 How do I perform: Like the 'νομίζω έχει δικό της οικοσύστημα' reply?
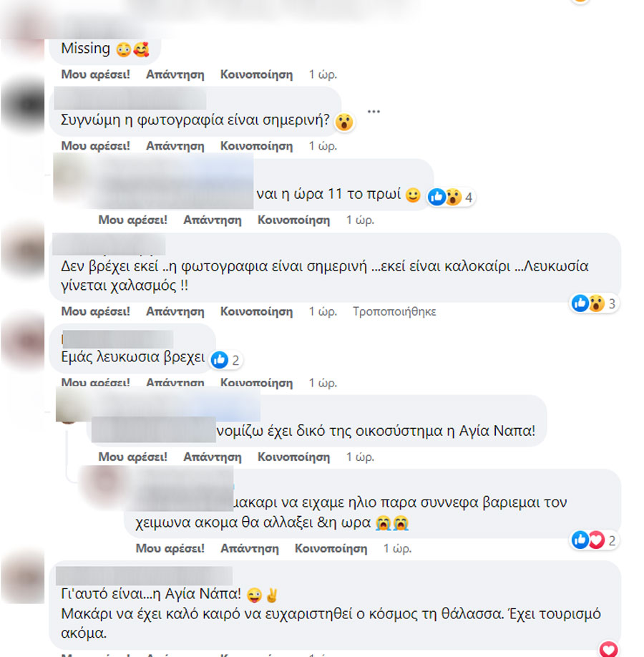pyautogui.click(x=133, y=457)
